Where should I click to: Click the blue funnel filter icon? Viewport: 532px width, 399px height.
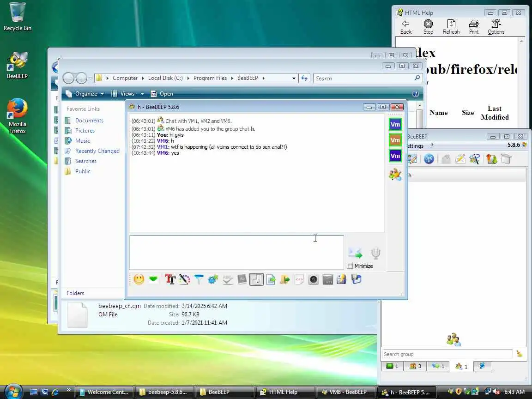click(x=199, y=279)
